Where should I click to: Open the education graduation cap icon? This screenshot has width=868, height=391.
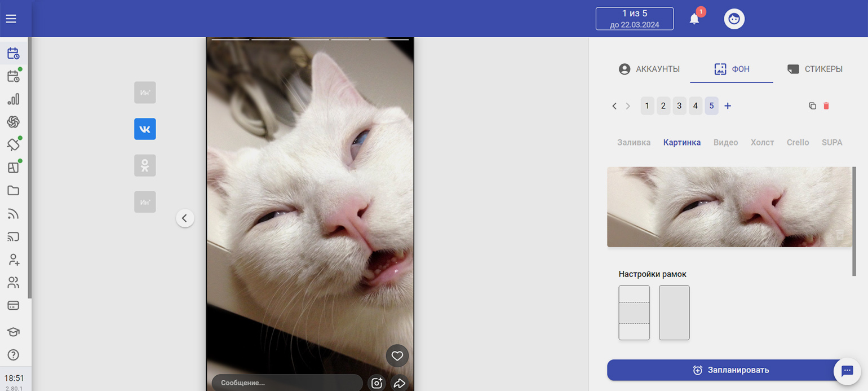(14, 332)
